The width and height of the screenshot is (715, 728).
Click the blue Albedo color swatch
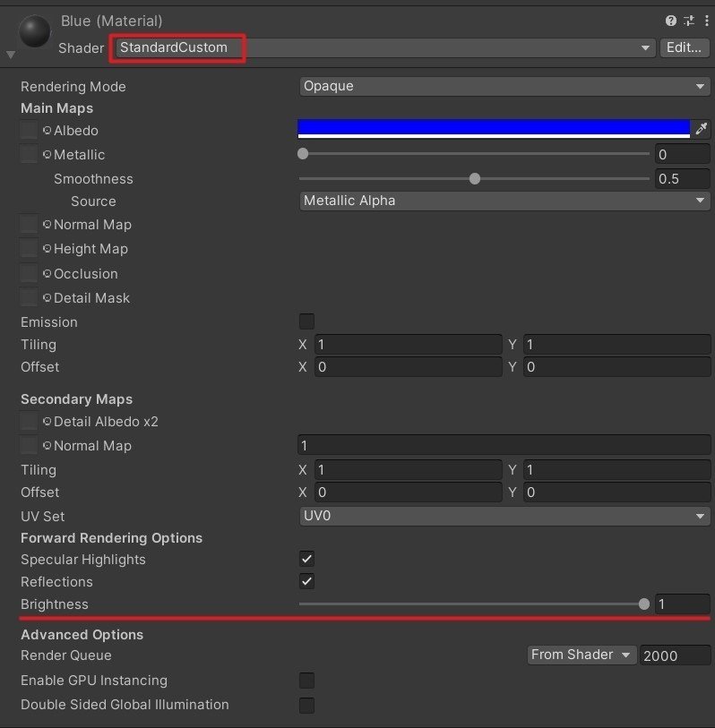494,129
